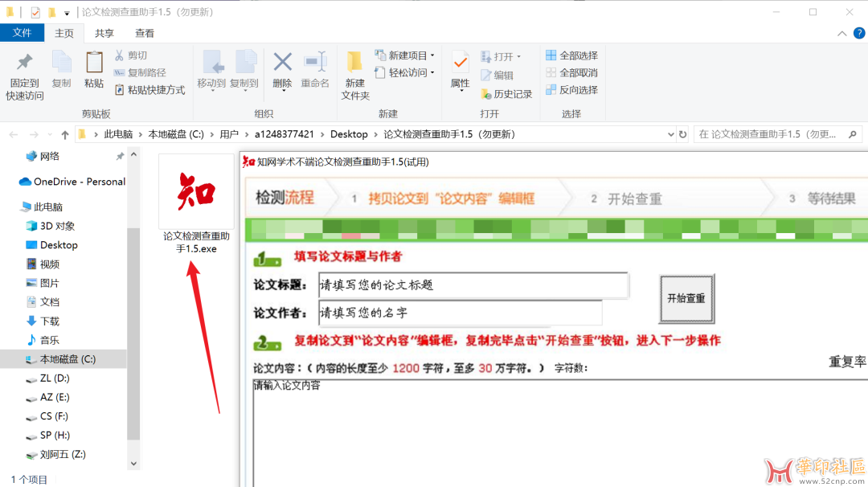Click 全部选择 in the ribbon
This screenshot has width=868, height=487.
point(571,55)
